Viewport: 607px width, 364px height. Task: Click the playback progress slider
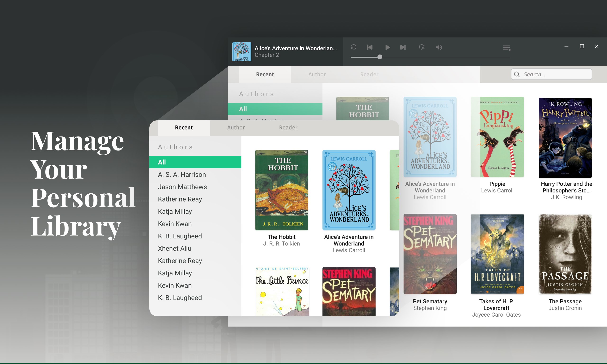pyautogui.click(x=380, y=57)
